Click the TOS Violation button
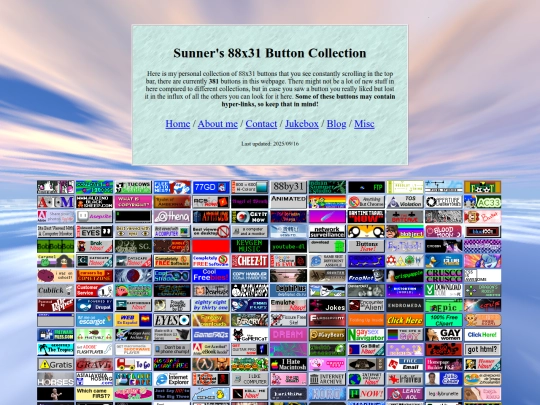The height and width of the screenshot is (405, 540). click(405, 202)
